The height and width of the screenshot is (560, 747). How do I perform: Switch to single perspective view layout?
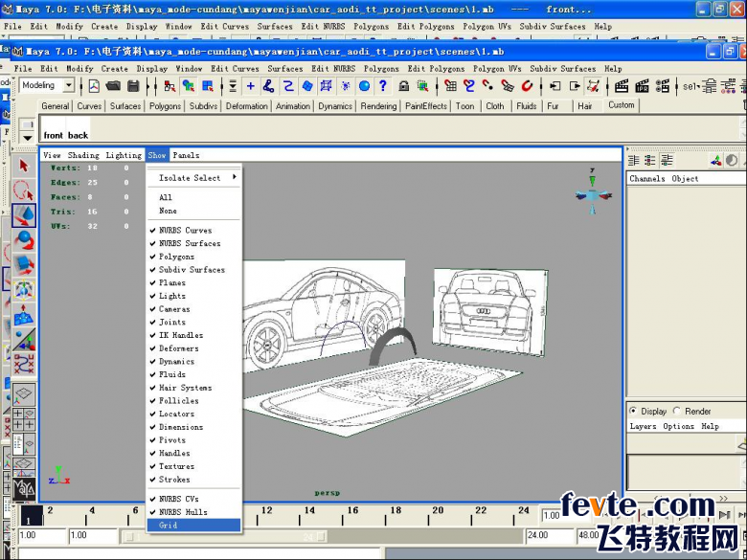pyautogui.click(x=24, y=393)
